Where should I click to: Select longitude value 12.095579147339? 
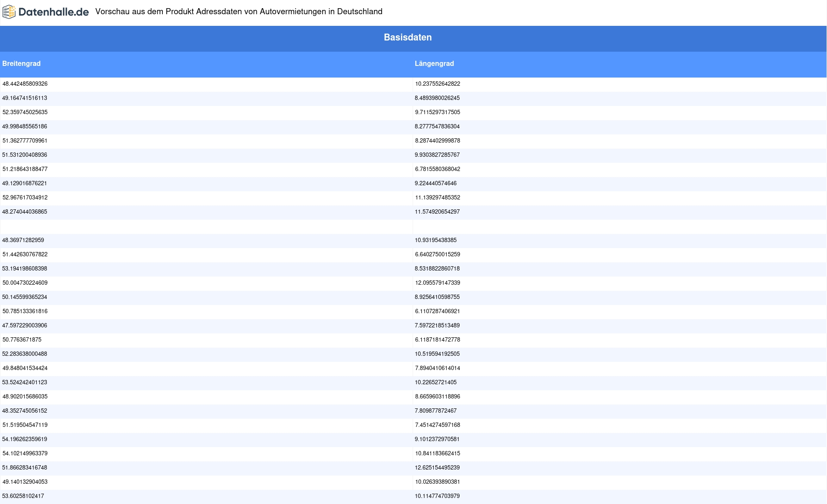pyautogui.click(x=437, y=283)
